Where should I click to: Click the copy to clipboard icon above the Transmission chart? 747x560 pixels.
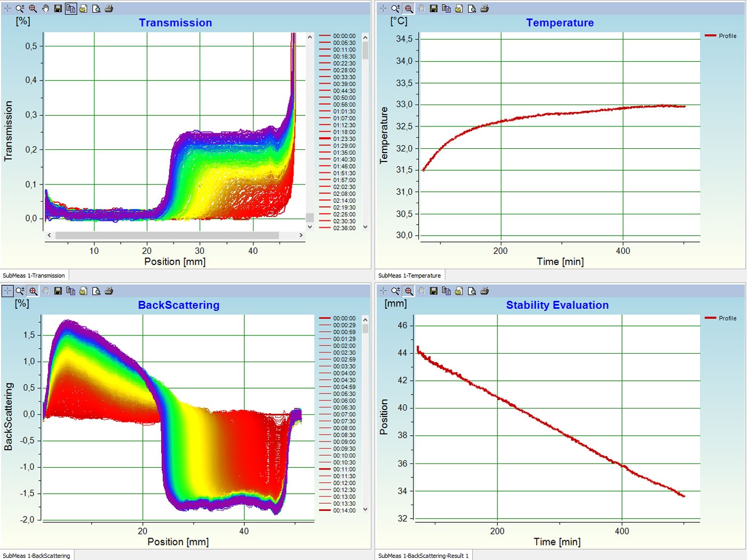coord(70,8)
